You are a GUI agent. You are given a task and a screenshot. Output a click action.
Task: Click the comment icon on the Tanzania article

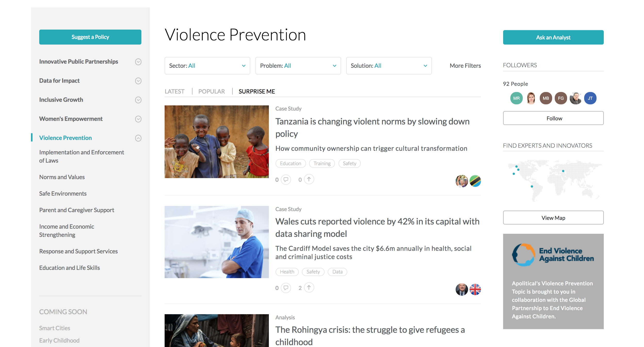click(286, 179)
